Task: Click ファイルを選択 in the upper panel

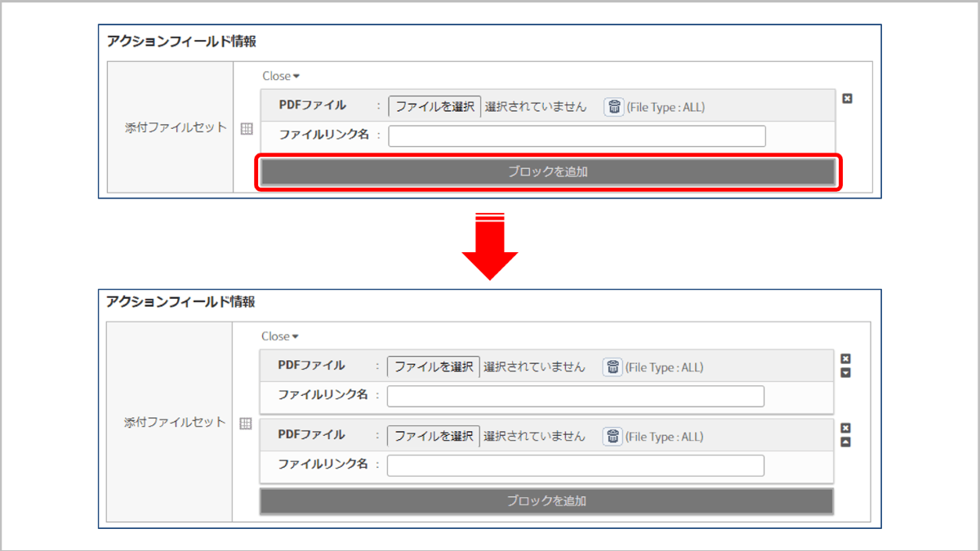Action: click(x=434, y=107)
